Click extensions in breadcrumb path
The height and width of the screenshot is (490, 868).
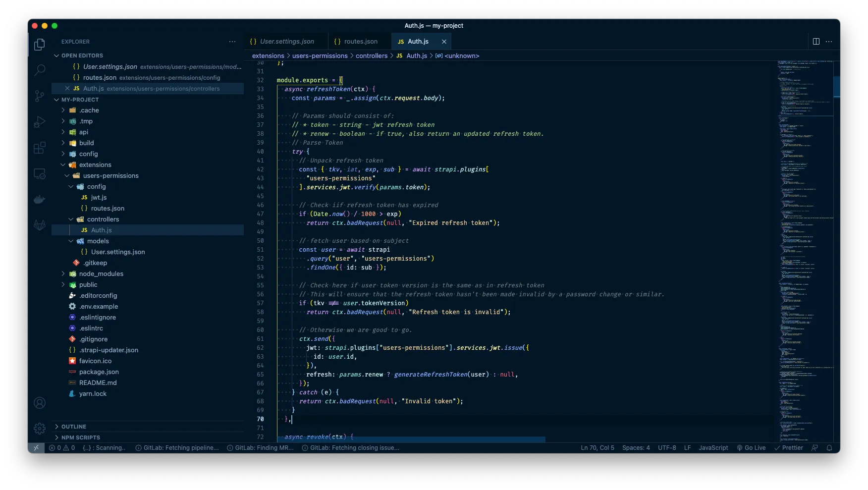coord(268,56)
